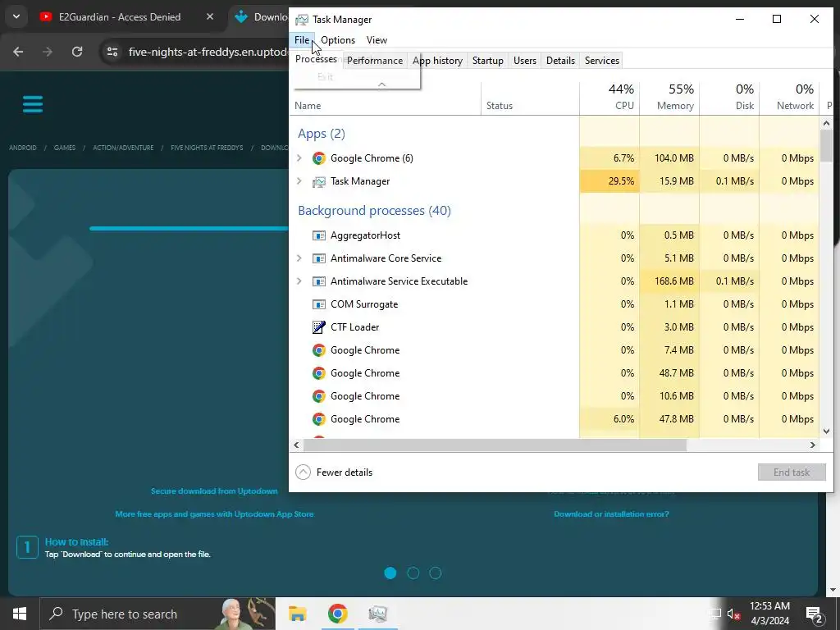Switch to E2Guardian - Access Denied tab

(120, 17)
